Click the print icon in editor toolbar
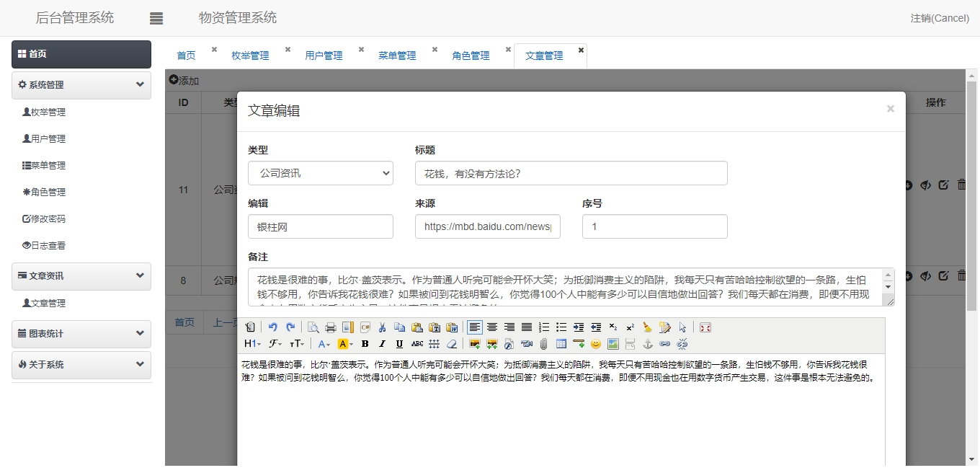 tap(331, 327)
